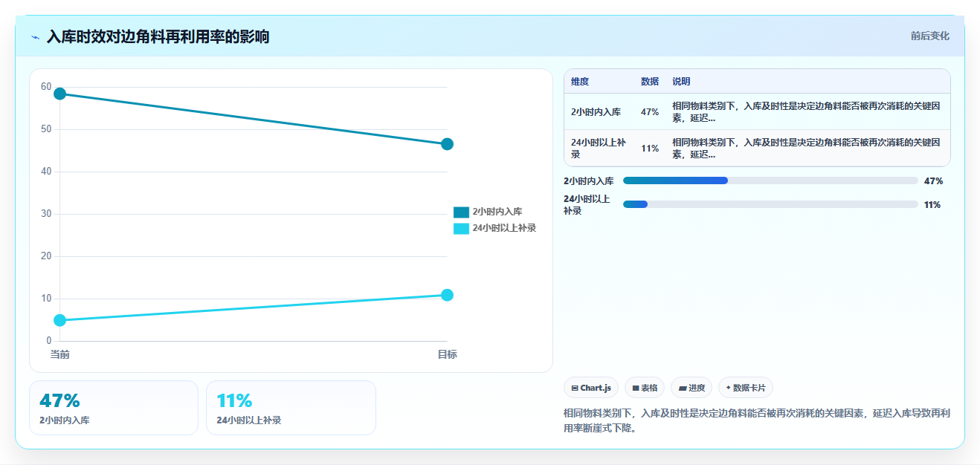Click the 当前 x-axis label
The height and width of the screenshot is (465, 980).
point(60,354)
